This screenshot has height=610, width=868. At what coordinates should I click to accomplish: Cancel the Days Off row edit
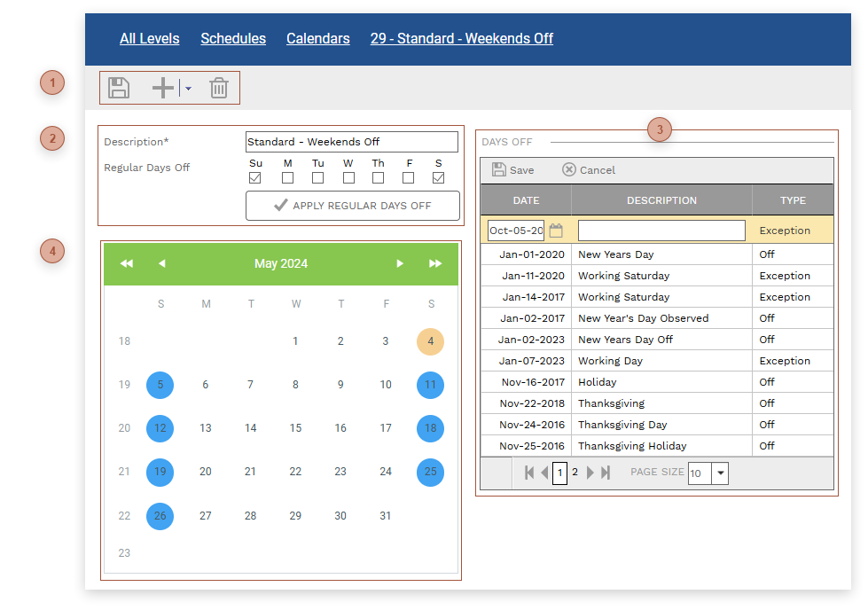point(589,170)
